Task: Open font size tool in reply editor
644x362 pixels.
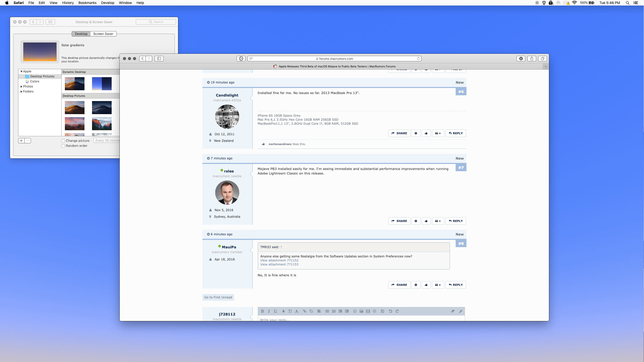Action: coord(290,311)
